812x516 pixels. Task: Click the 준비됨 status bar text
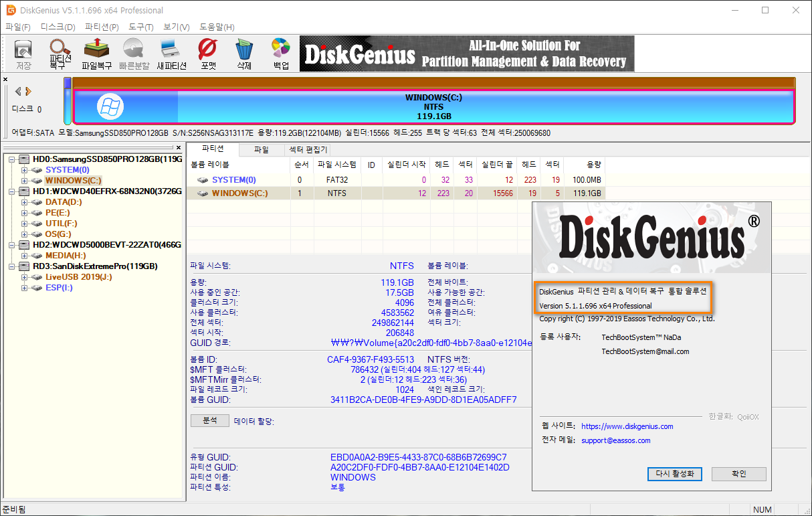pyautogui.click(x=13, y=510)
